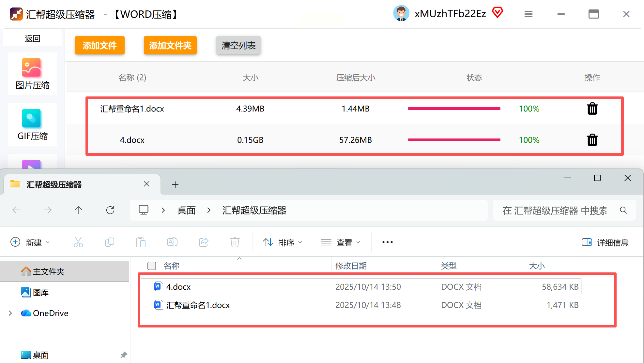Refresh the file explorer folder
This screenshot has width=644, height=363.
(110, 210)
